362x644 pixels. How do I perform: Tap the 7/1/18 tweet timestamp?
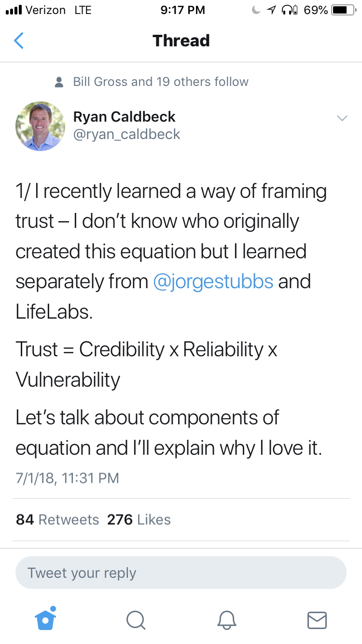click(67, 478)
